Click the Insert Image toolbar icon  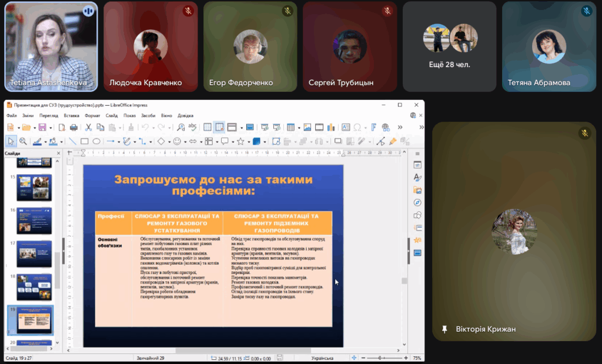click(x=307, y=127)
